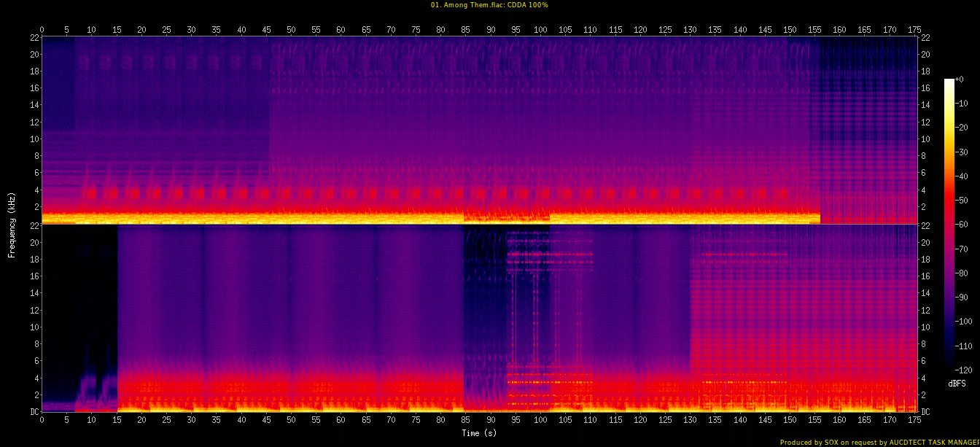Click the +0 label on the dBFS scale

(960, 79)
